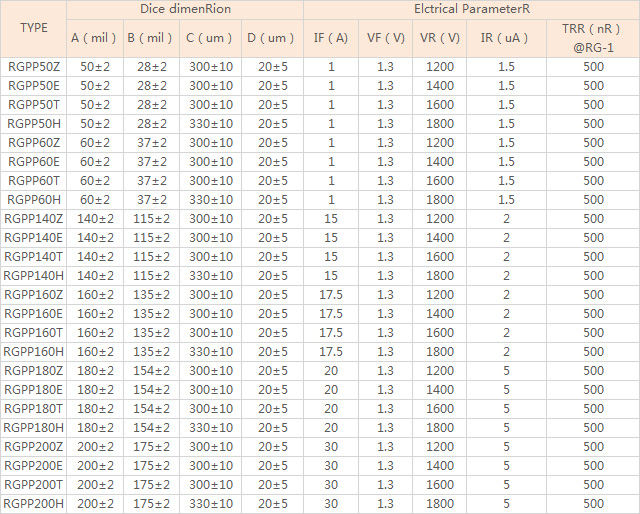
Task: Click the RGPP60Z type cell
Action: click(x=34, y=142)
